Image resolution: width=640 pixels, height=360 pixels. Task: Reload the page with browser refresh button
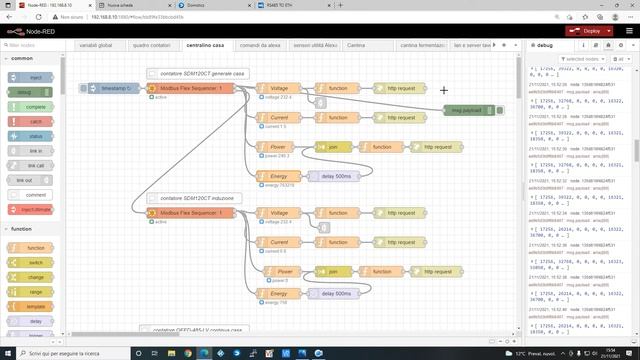tap(38, 17)
